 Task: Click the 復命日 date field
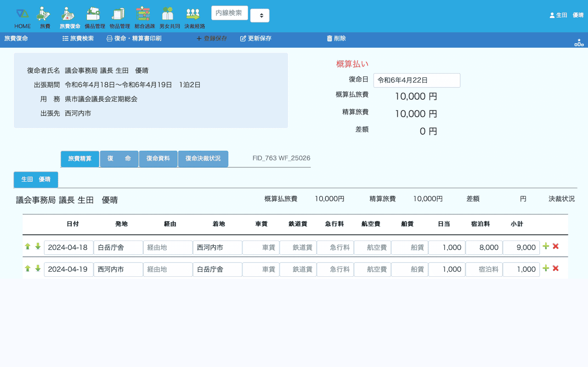416,80
